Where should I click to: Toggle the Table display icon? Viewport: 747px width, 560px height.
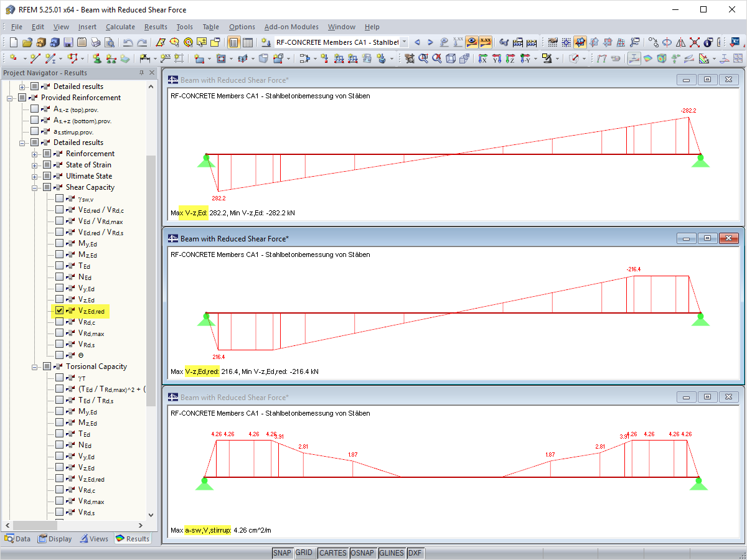248,42
